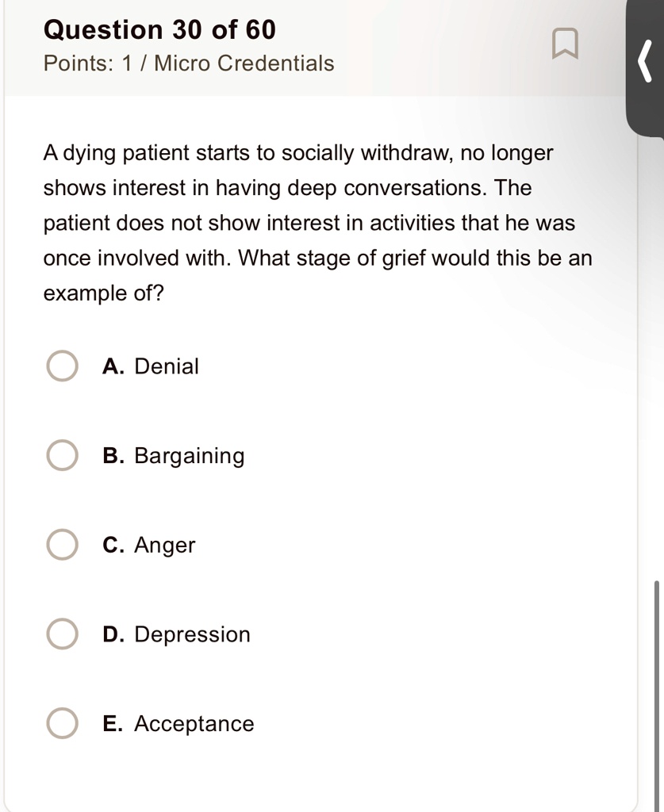The width and height of the screenshot is (664, 812).
Task: Click the bold letter "D." option marker
Action: [x=113, y=634]
